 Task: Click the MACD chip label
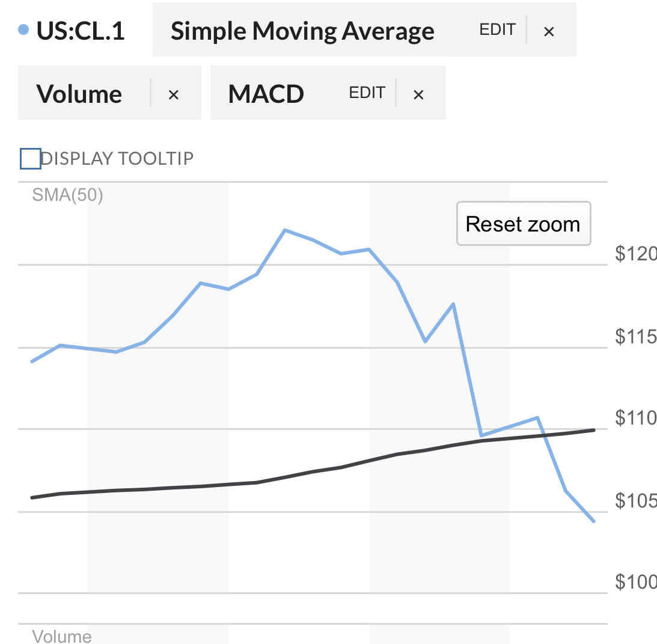266,93
